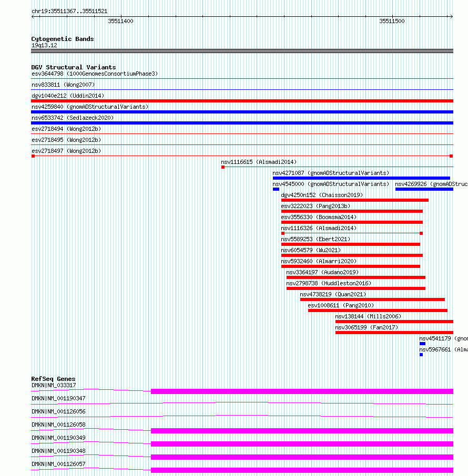This screenshot has height=476, width=468.
Task: Click esv3222023 (Pang2013b) variant label
Action: pos(316,206)
